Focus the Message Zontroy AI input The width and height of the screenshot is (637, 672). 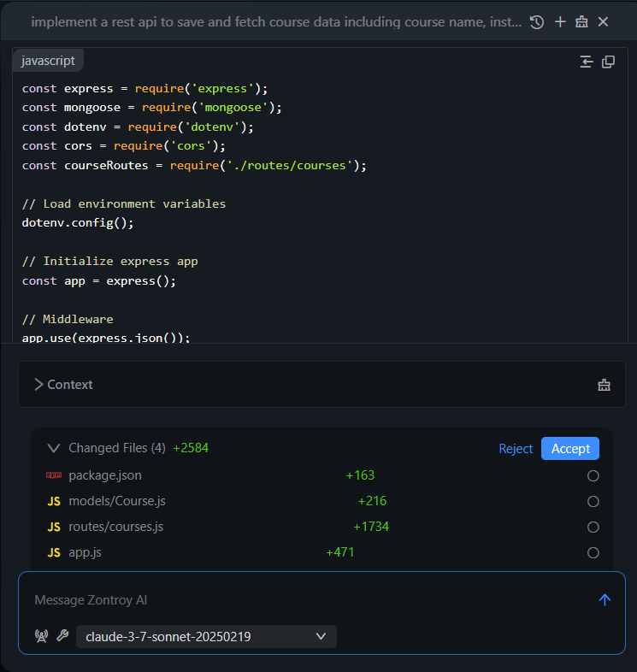(x=308, y=600)
